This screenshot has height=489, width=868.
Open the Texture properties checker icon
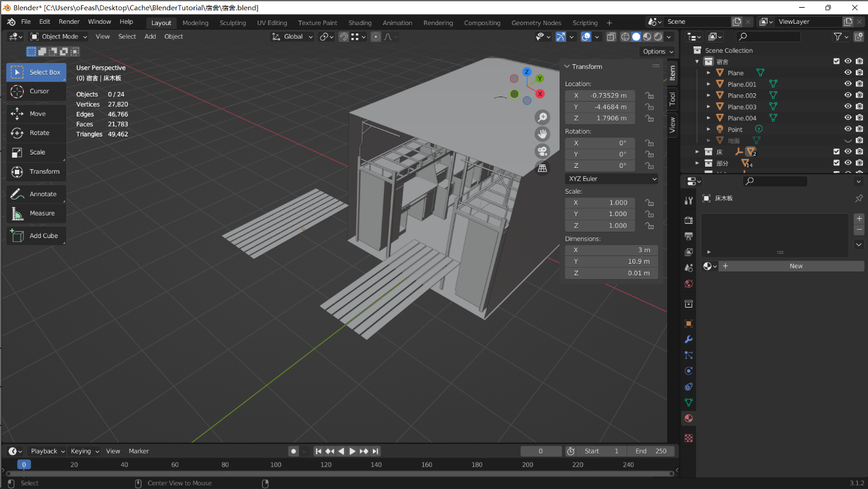point(688,438)
